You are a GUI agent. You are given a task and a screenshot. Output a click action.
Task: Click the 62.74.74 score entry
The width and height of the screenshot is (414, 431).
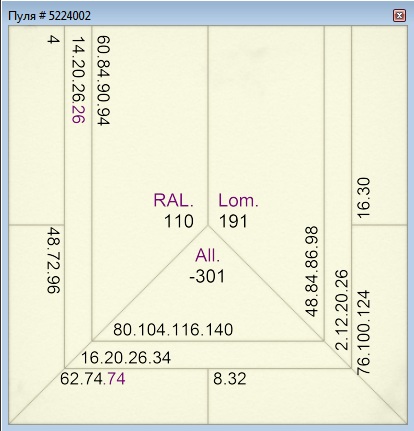(x=93, y=379)
